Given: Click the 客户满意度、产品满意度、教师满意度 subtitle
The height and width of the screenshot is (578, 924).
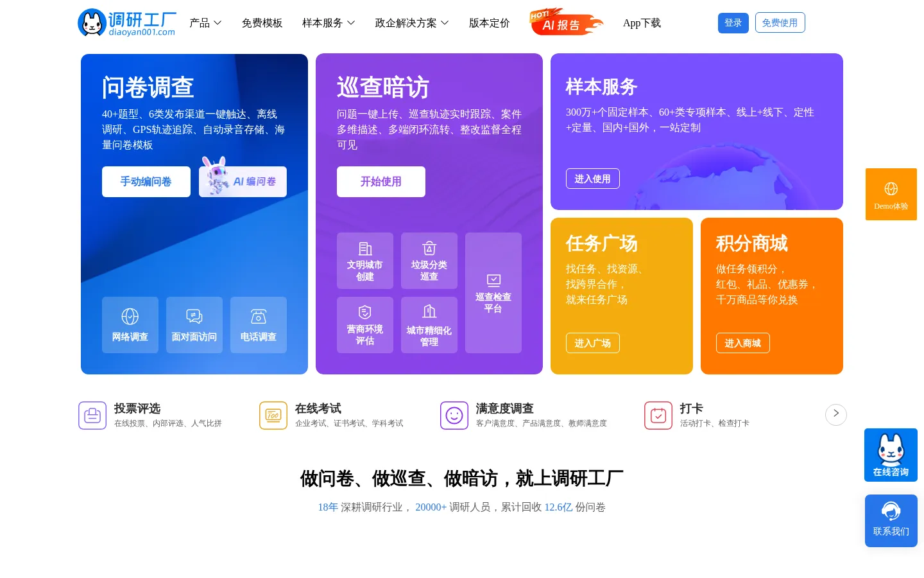Looking at the screenshot, I should 542,423.
